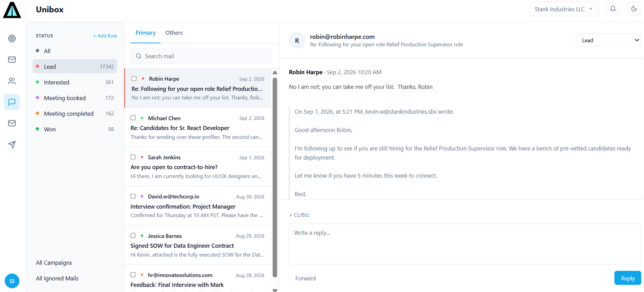Click the Write a reply text area

coord(465,244)
